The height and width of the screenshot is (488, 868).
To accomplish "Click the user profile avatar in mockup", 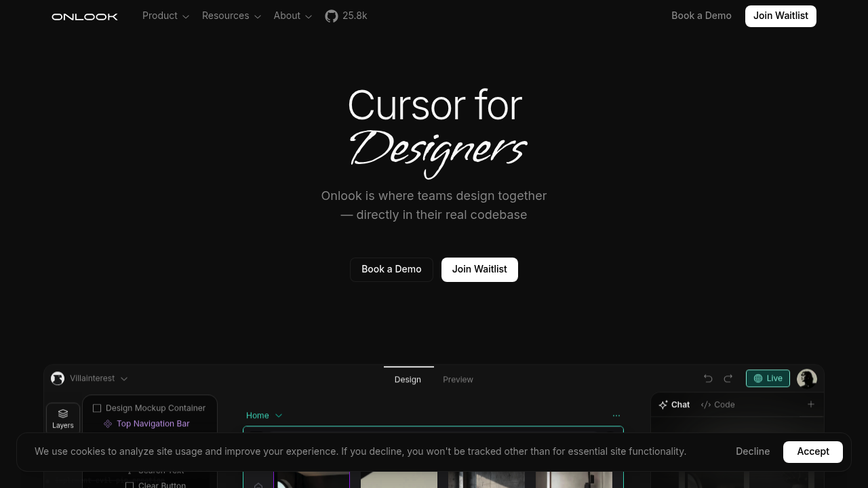I will [x=807, y=378].
